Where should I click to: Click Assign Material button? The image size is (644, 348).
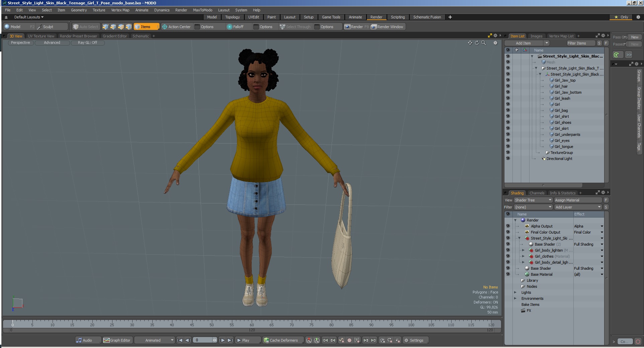[x=578, y=200]
